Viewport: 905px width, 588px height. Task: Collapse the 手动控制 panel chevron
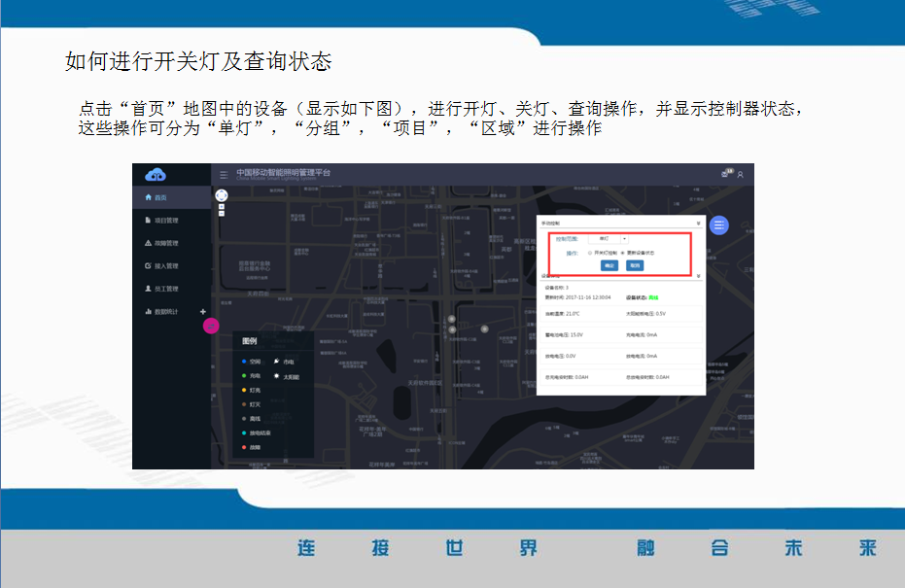pos(698,223)
